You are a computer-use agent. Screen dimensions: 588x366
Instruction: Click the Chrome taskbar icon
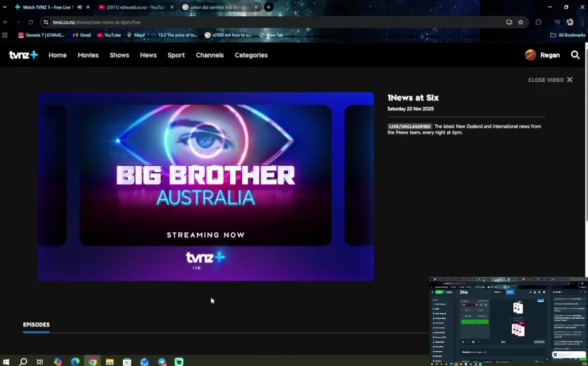(92, 361)
